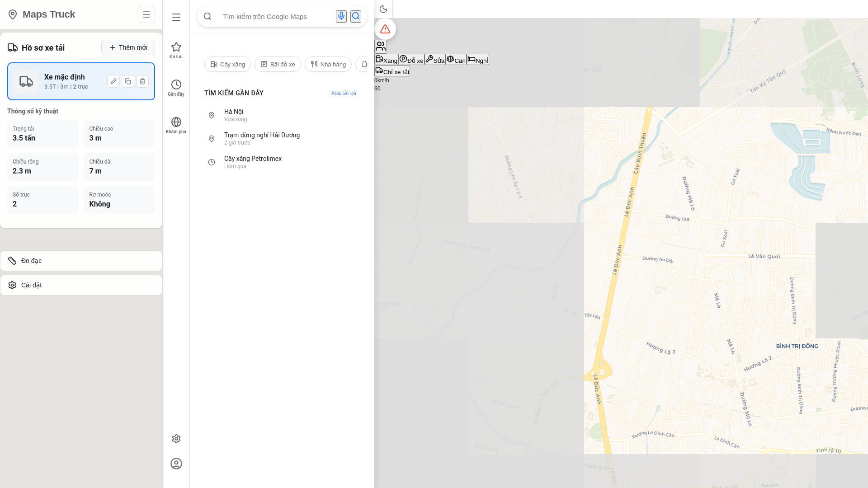Click the Rơ-moóc Không spec
868x488 pixels.
click(x=119, y=200)
